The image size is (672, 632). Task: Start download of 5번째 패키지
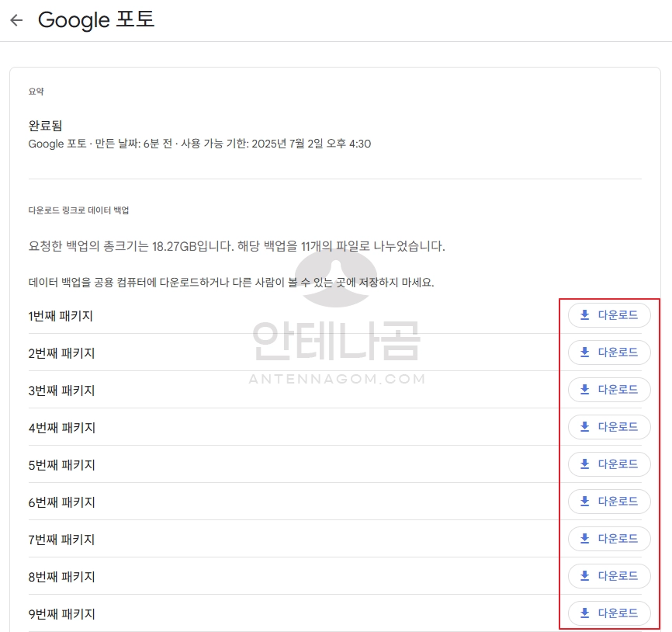(x=609, y=464)
